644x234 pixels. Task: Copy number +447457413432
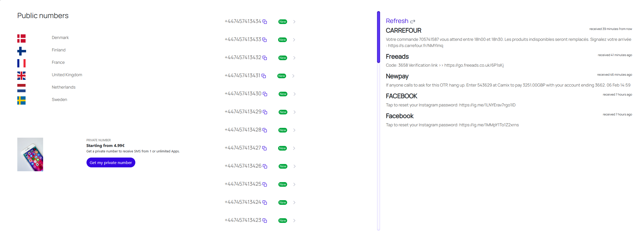pos(265,58)
